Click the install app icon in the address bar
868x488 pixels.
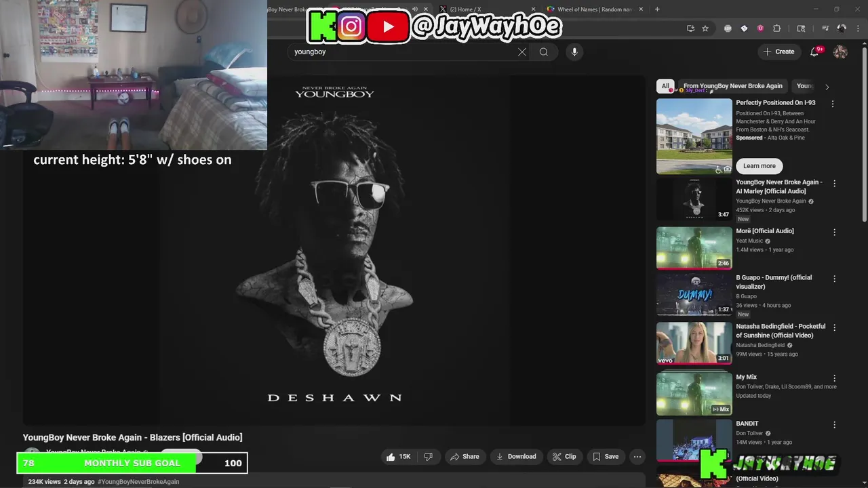tap(690, 28)
